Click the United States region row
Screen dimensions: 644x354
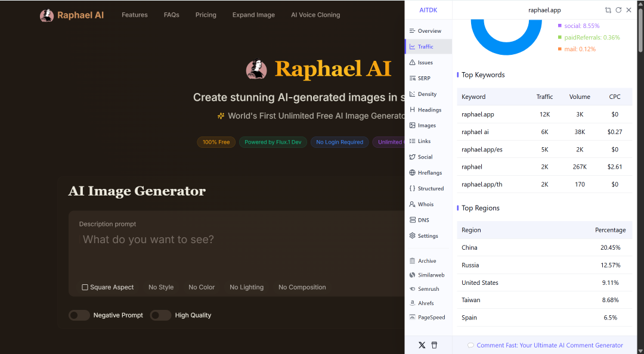tap(544, 282)
